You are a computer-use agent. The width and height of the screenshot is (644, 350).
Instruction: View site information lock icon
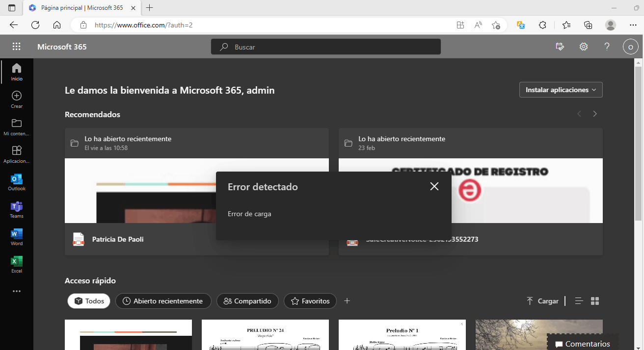coord(83,25)
